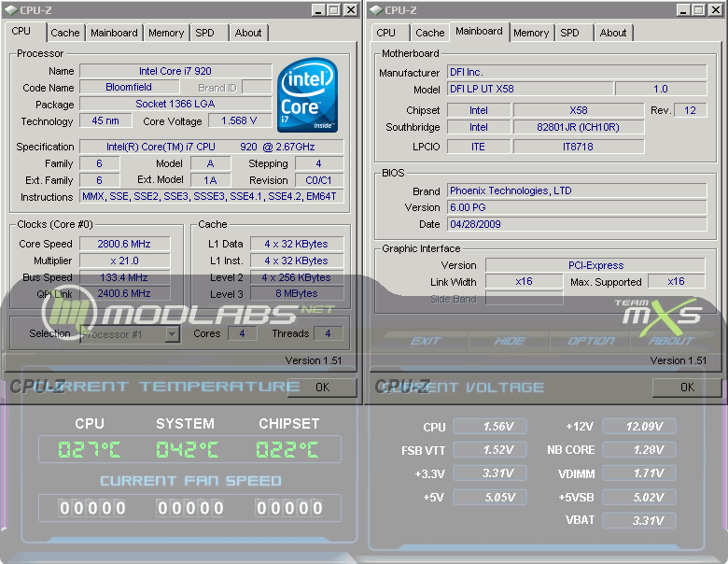Click Revision value C0/C1
Viewport: 728px width, 564px height.
319,180
